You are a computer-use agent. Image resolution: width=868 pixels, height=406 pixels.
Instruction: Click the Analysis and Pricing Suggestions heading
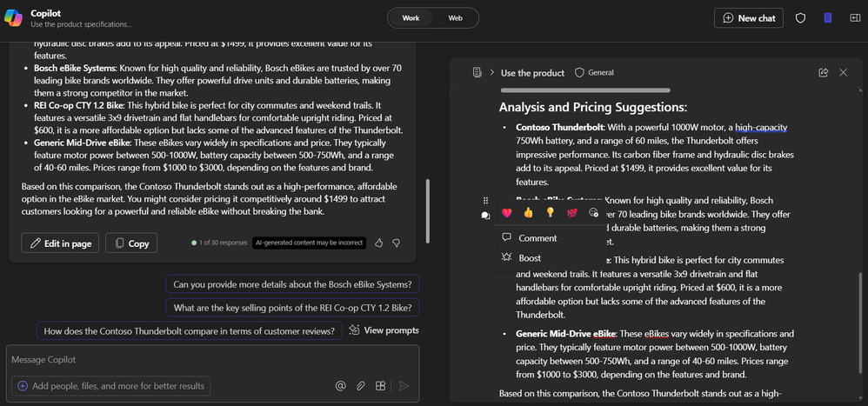click(x=593, y=107)
